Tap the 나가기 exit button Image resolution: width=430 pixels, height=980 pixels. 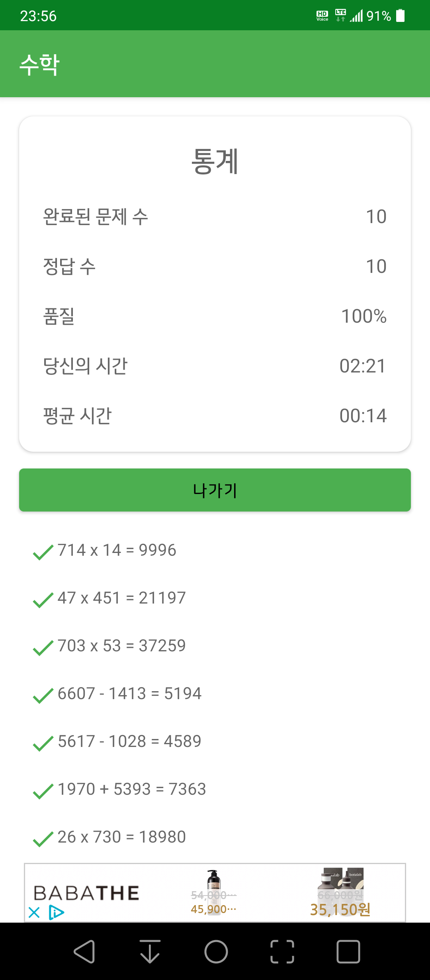pyautogui.click(x=215, y=490)
